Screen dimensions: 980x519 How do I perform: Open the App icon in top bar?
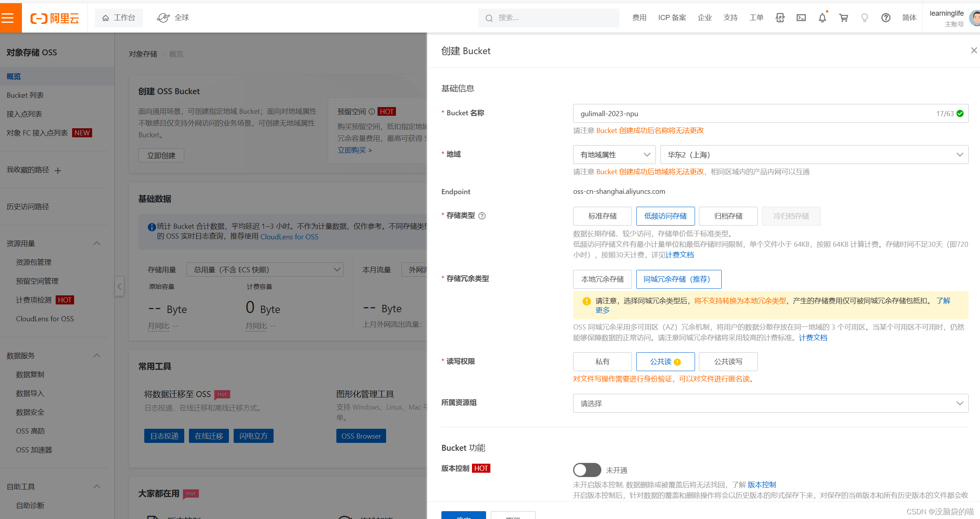780,18
